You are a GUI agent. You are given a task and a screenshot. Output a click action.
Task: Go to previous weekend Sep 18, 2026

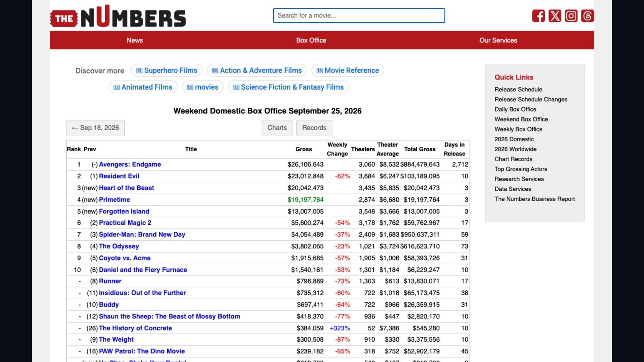click(96, 128)
